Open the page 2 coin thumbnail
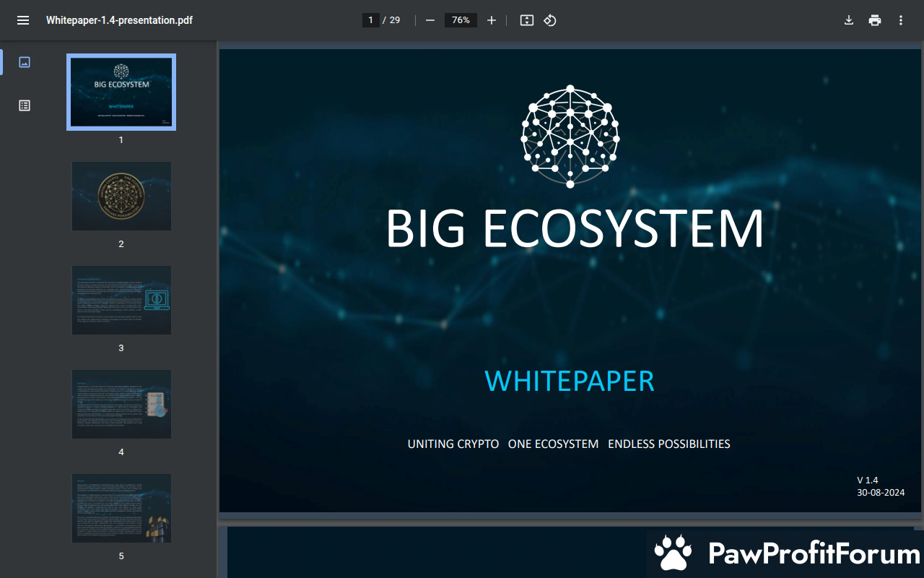 pos(121,196)
